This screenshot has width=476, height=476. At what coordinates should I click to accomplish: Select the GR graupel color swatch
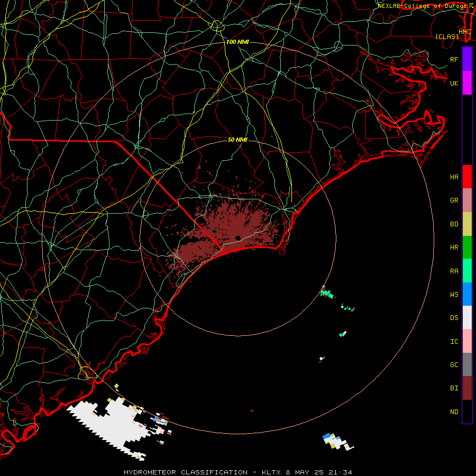point(467,200)
